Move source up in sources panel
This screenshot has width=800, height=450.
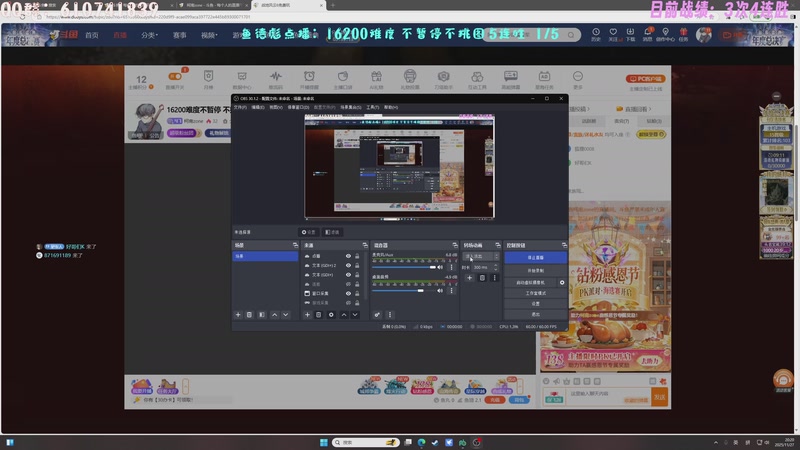[344, 315]
